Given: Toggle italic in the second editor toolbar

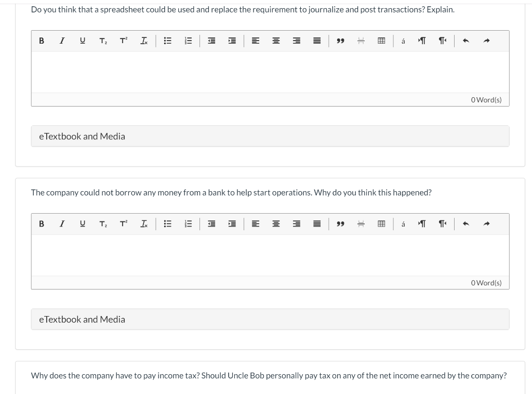Looking at the screenshot, I should (62, 224).
